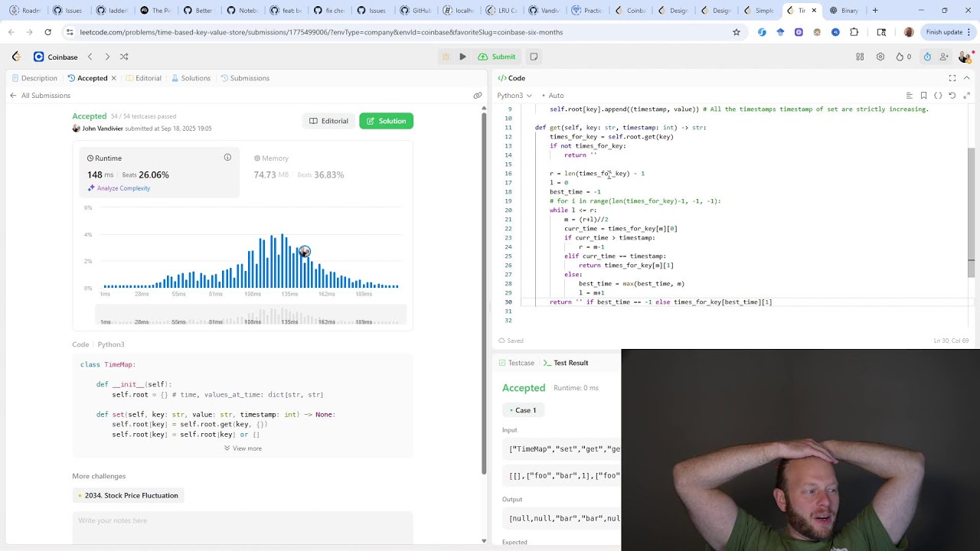
Task: Select Case 1 result
Action: [x=523, y=410]
